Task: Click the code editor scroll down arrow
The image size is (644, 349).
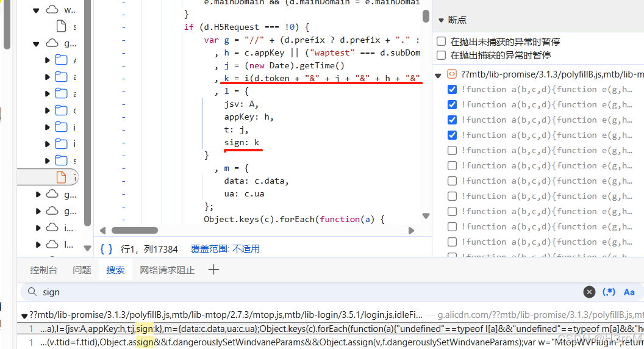Action: click(426, 216)
